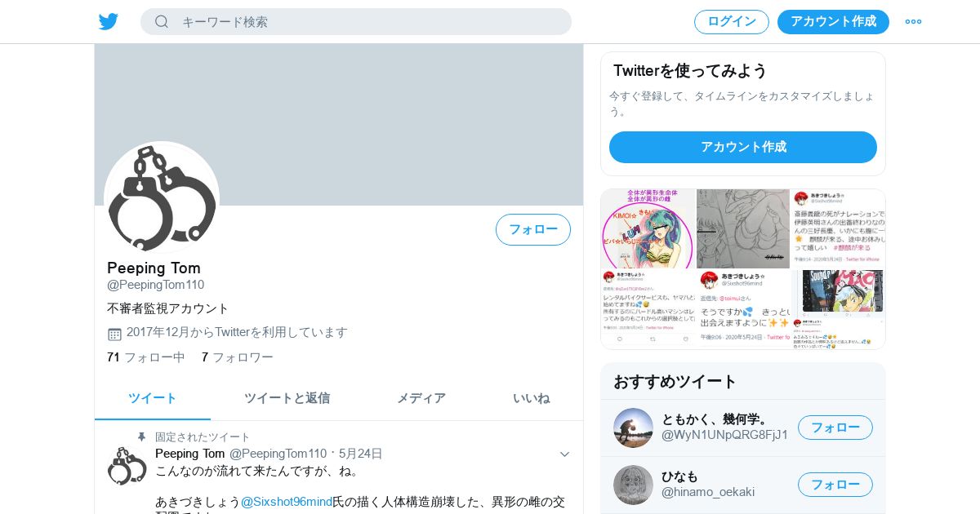Viewport: 980px width, 514px height.
Task: Open the @Sixshot96mind mention link
Action: (x=287, y=502)
